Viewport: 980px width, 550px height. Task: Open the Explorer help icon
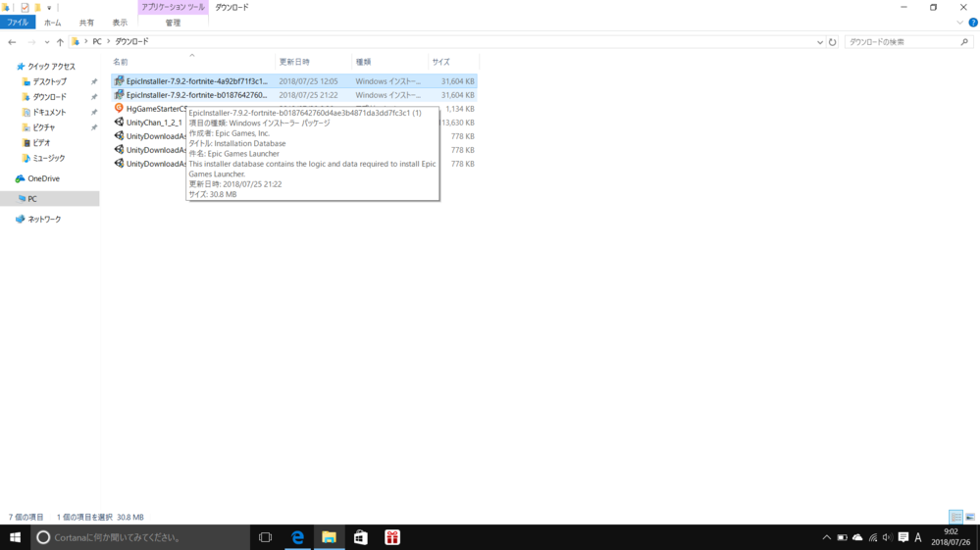972,23
